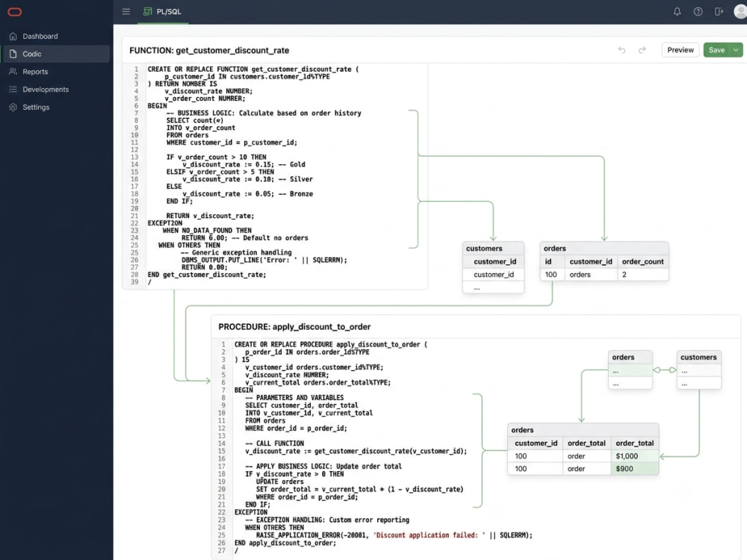The image size is (747, 560).
Task: Click line 1 CREATE OR REPLACE FUNCTION
Action: 253,69
